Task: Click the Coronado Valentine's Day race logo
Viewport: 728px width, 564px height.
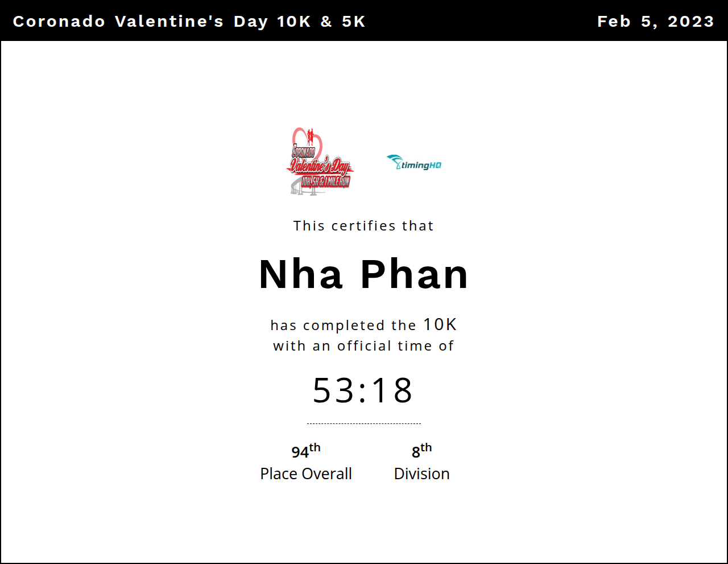Action: (320, 162)
